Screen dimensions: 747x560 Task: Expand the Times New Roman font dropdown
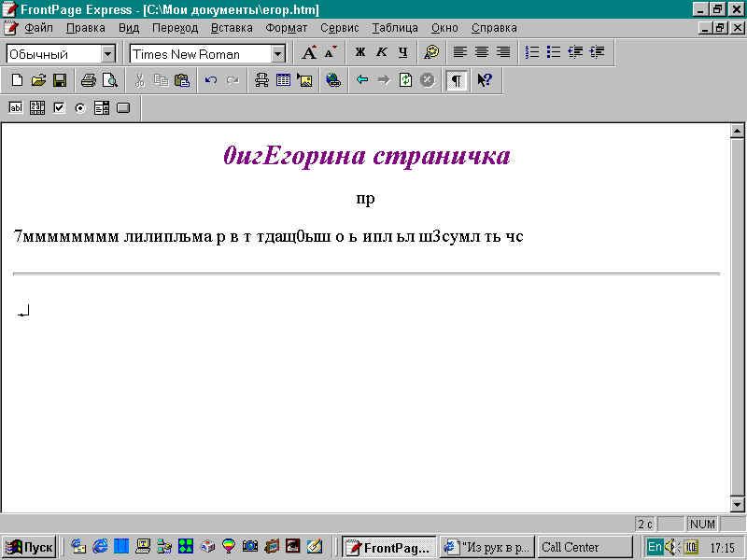coord(277,54)
